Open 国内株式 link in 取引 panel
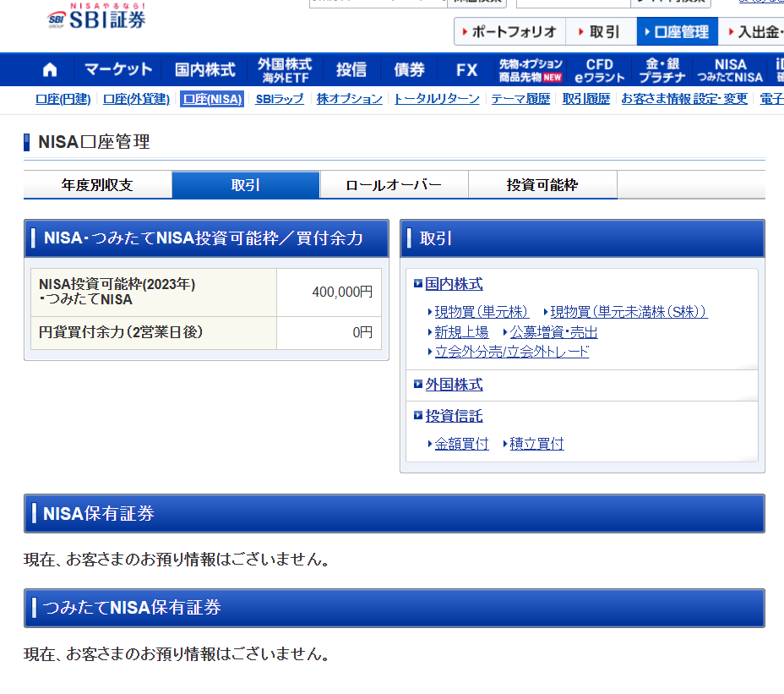This screenshot has width=784, height=694. (x=454, y=284)
